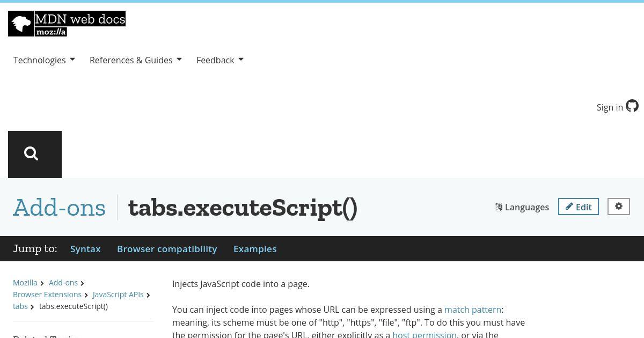Open the match pattern link
This screenshot has width=644, height=338.
(473, 310)
